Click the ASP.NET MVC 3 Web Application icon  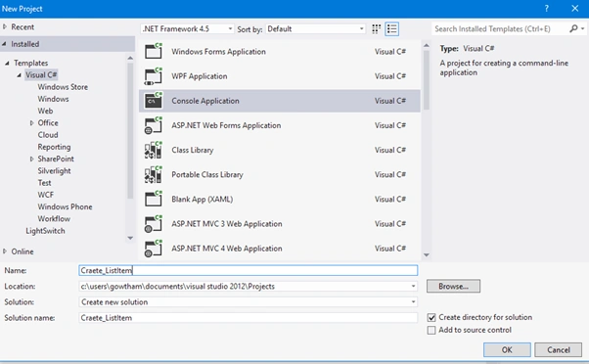click(154, 223)
